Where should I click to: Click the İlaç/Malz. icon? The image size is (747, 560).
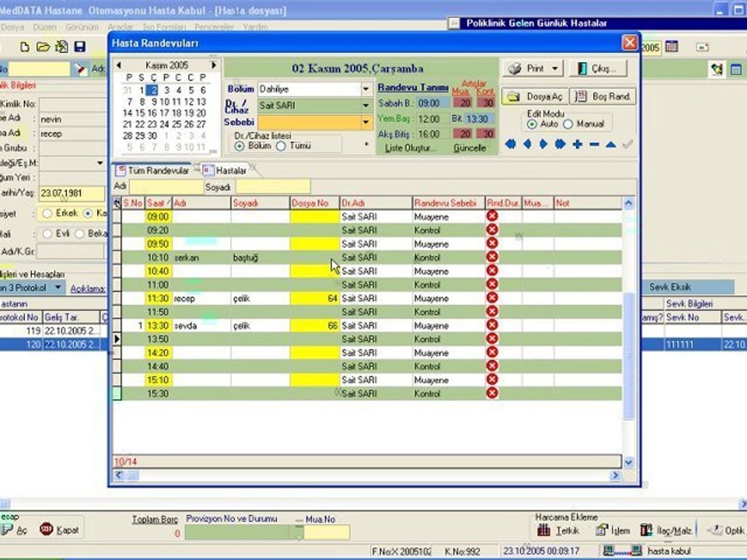click(647, 530)
